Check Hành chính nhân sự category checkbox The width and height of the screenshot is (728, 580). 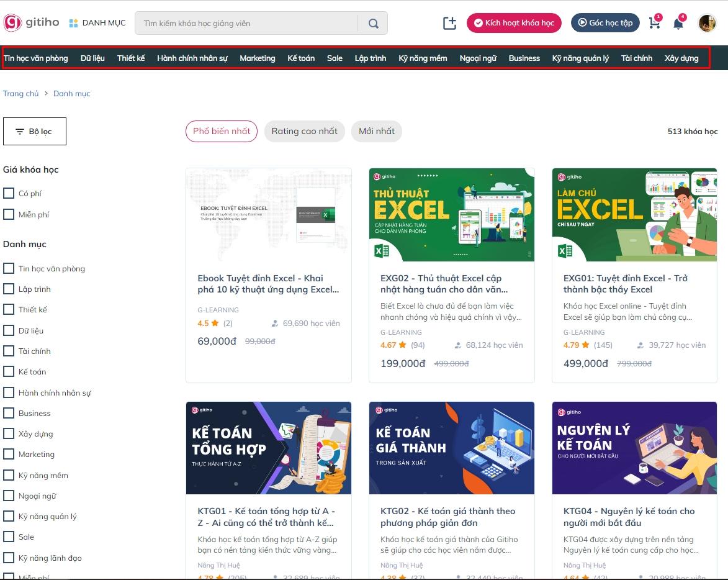tap(9, 392)
